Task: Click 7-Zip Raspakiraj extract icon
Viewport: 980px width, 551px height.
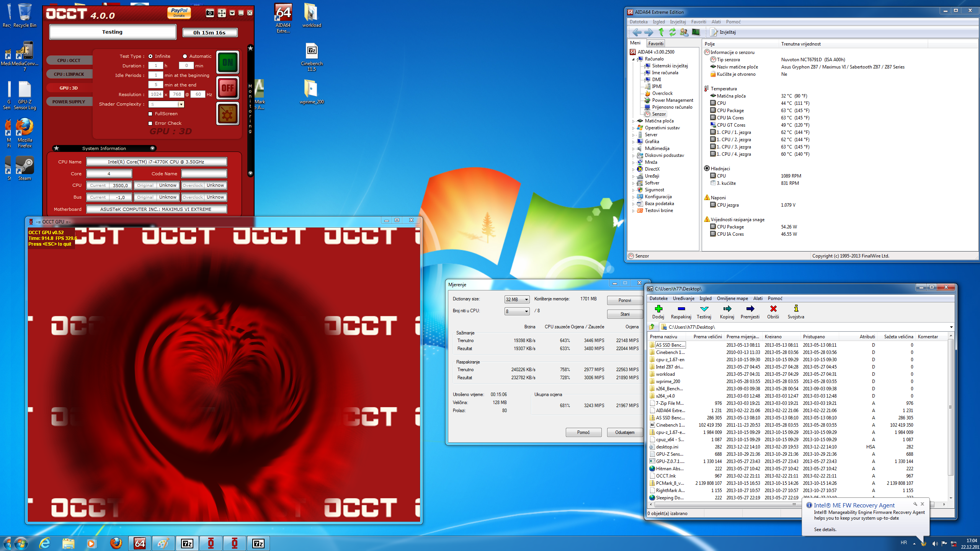Action: (x=681, y=312)
